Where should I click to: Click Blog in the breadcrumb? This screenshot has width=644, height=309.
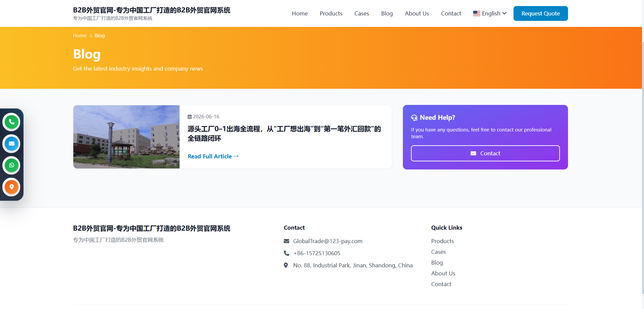[100, 36]
